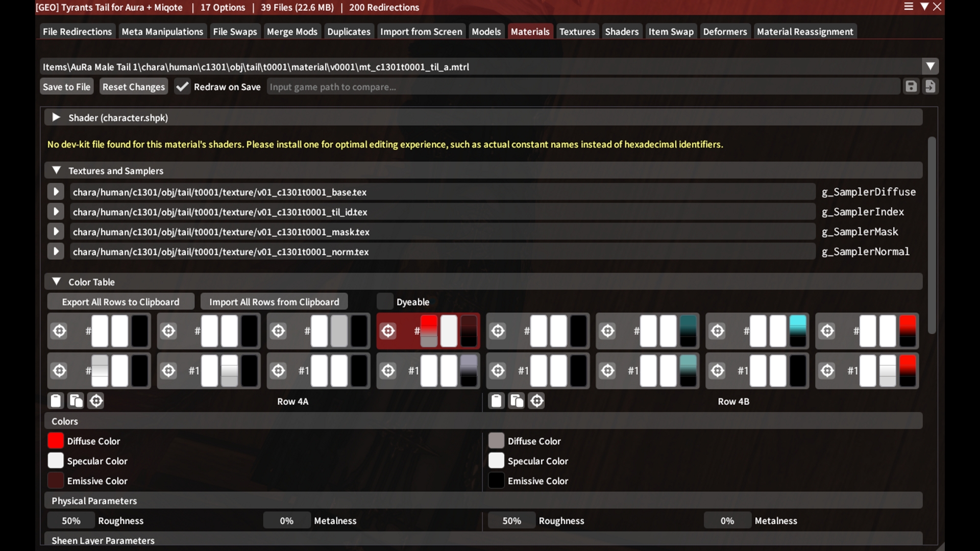Viewport: 980px width, 551px height.
Task: Click crosshair icon of row pair 14 with teal emissive
Action: pyautogui.click(x=607, y=370)
